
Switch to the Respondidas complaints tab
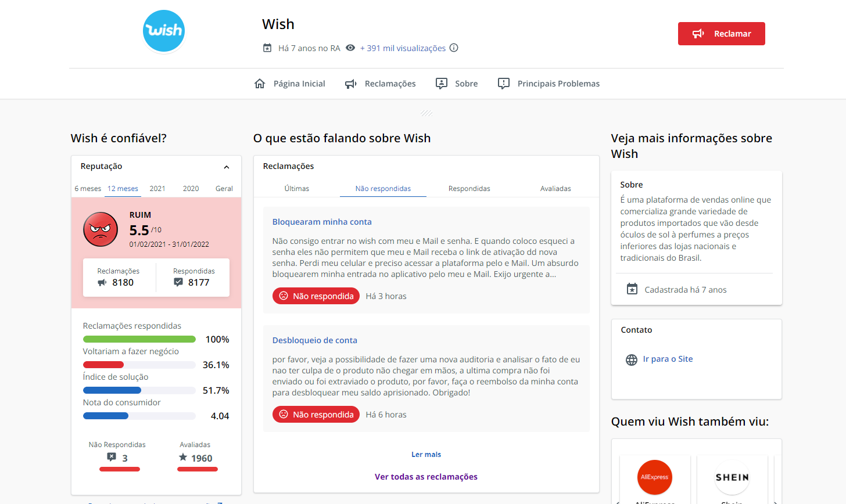tap(469, 189)
